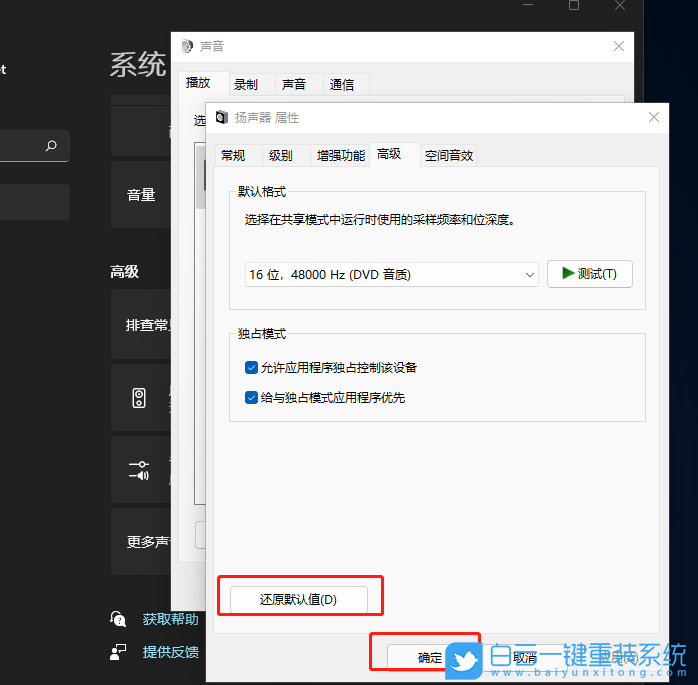This screenshot has width=698, height=685.
Task: Click the green play triangle on the test button
Action: tap(568, 273)
